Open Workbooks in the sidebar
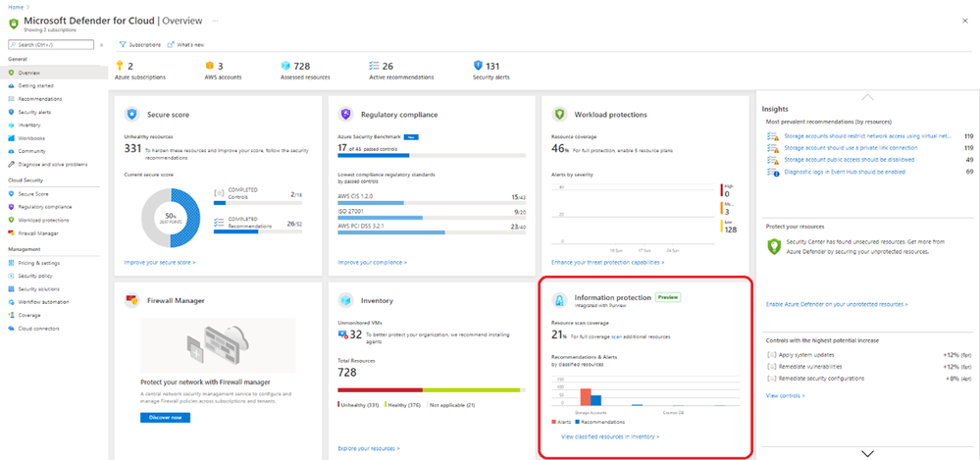The image size is (980, 460). 31,138
